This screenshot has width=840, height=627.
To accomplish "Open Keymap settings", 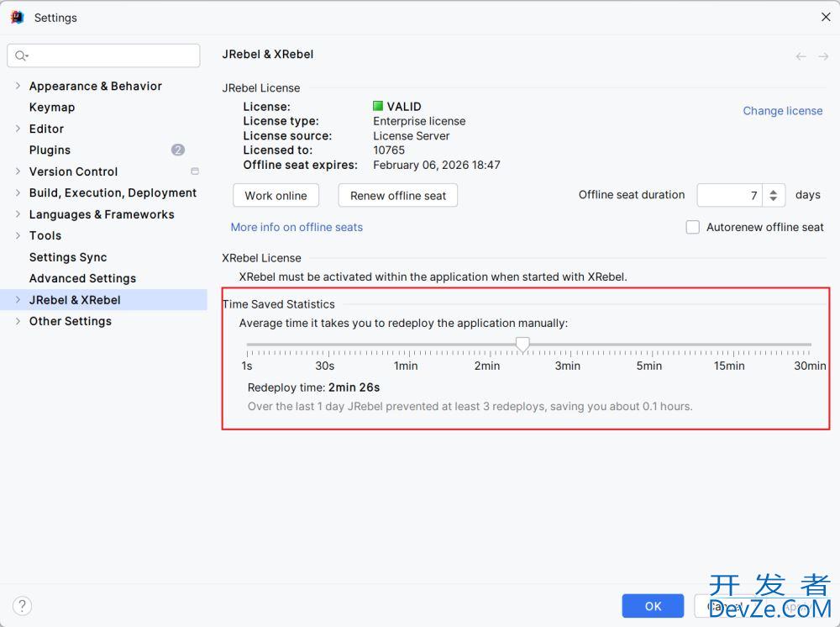I will 52,108.
